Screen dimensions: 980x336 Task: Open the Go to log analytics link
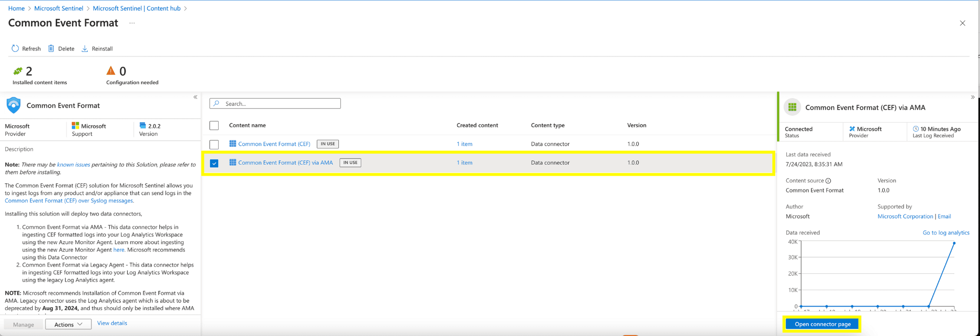[x=946, y=233]
